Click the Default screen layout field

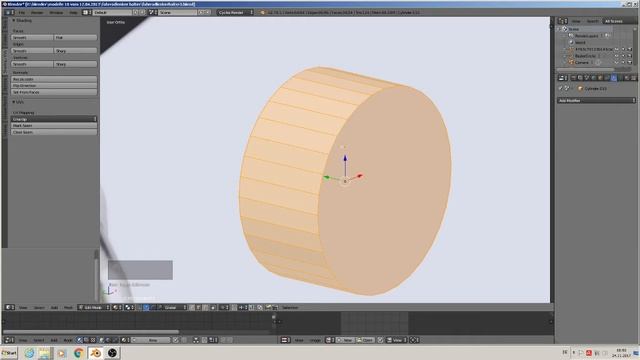[x=111, y=13]
